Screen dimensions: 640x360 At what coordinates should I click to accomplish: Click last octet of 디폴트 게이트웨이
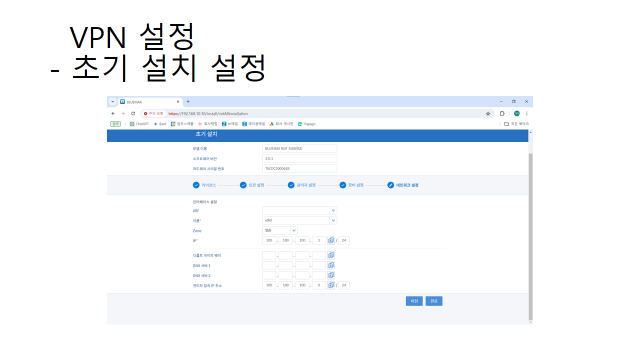(x=319, y=256)
